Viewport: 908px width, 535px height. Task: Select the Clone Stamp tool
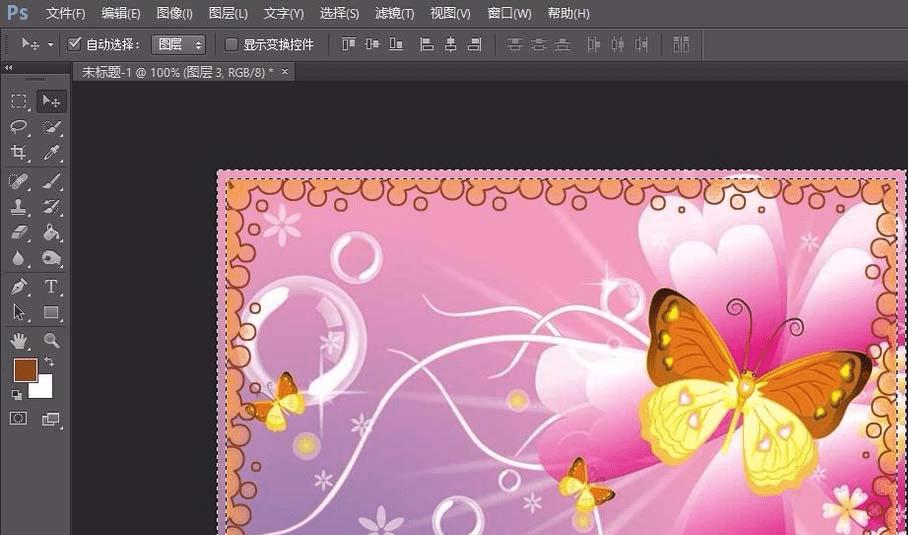[x=19, y=207]
